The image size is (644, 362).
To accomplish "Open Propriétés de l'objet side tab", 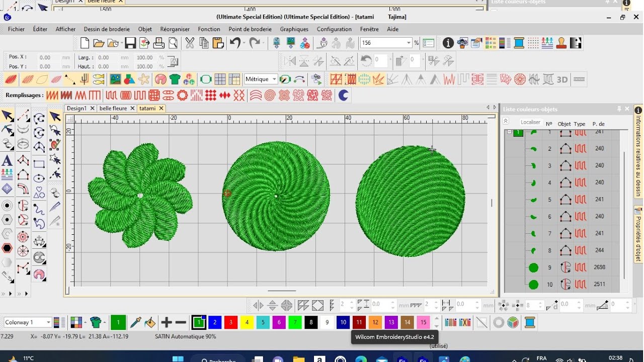I will point(638,235).
